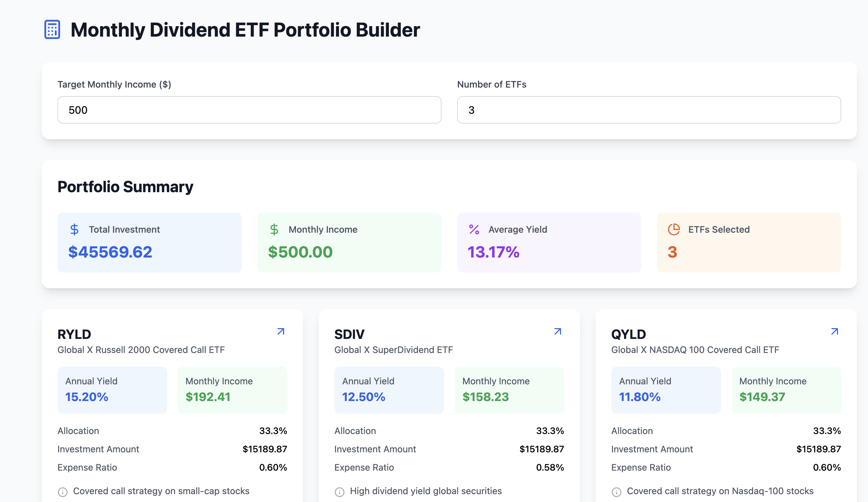The height and width of the screenshot is (502, 868).
Task: Click the Average Yield 13.17% value
Action: coord(493,252)
